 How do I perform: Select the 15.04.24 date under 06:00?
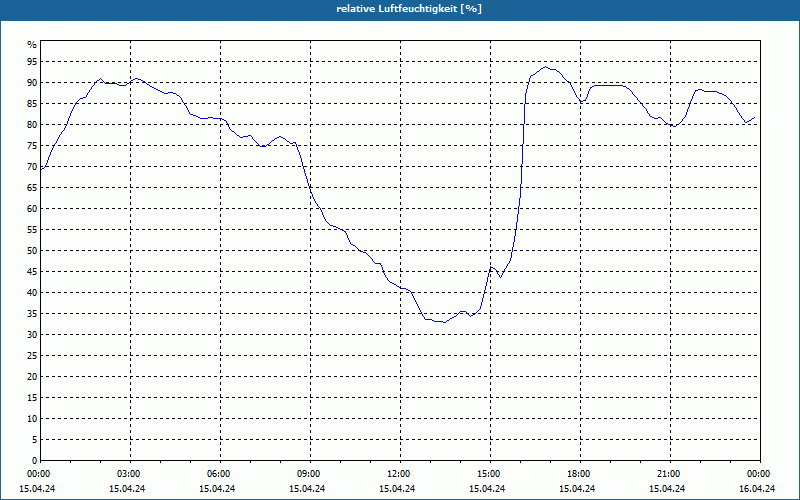pyautogui.click(x=217, y=489)
